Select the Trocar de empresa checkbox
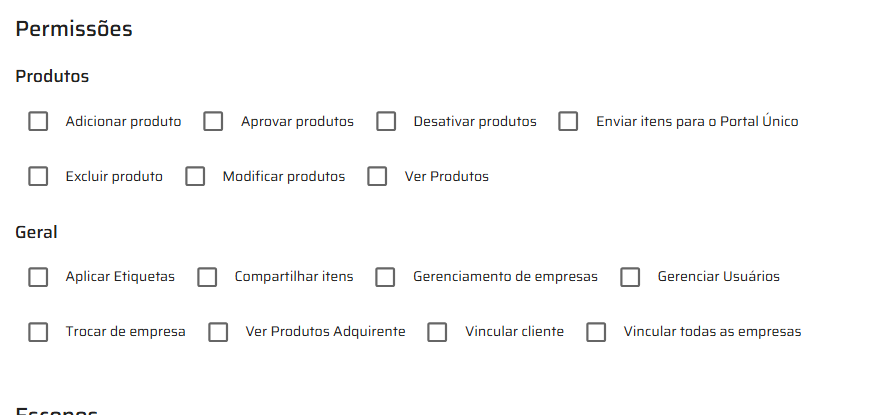The height and width of the screenshot is (415, 886). [38, 332]
